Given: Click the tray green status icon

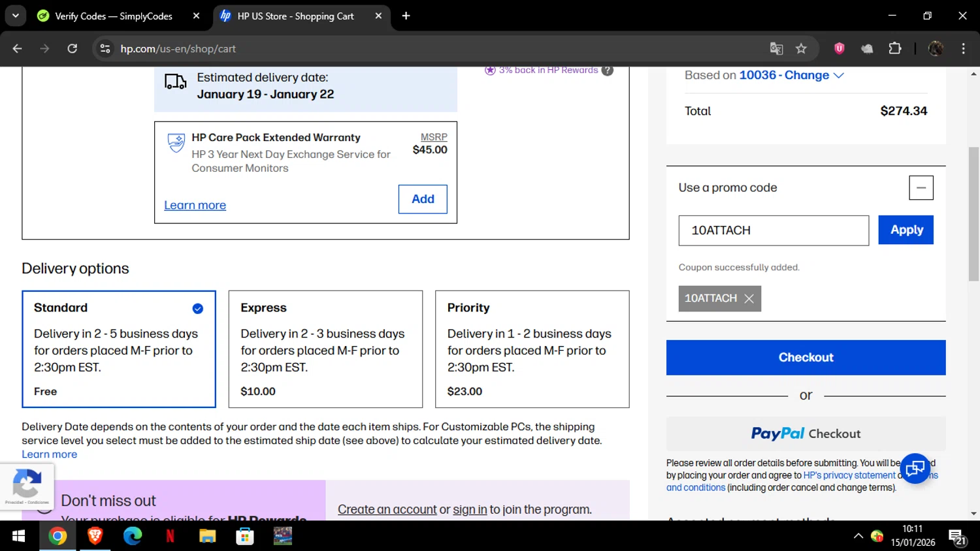Looking at the screenshot, I should pos(877,536).
